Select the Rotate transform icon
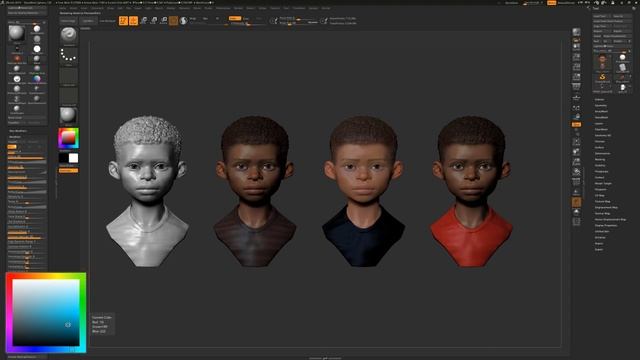Viewport: 640px width, 360px height. point(164,20)
